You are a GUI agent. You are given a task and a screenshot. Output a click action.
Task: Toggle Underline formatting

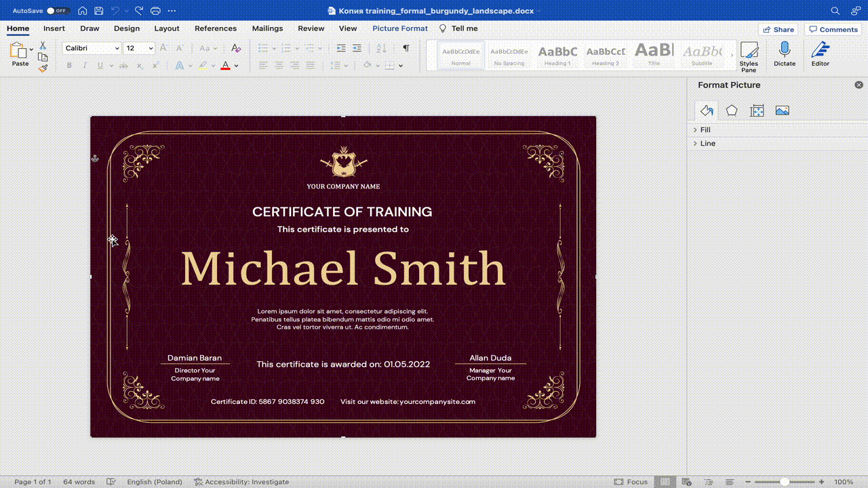tap(100, 66)
